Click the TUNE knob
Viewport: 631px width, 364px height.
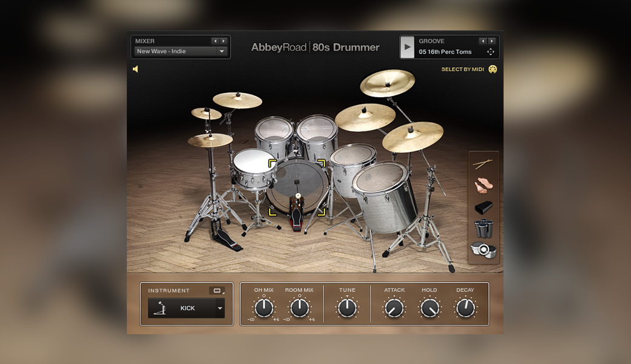[x=347, y=308]
